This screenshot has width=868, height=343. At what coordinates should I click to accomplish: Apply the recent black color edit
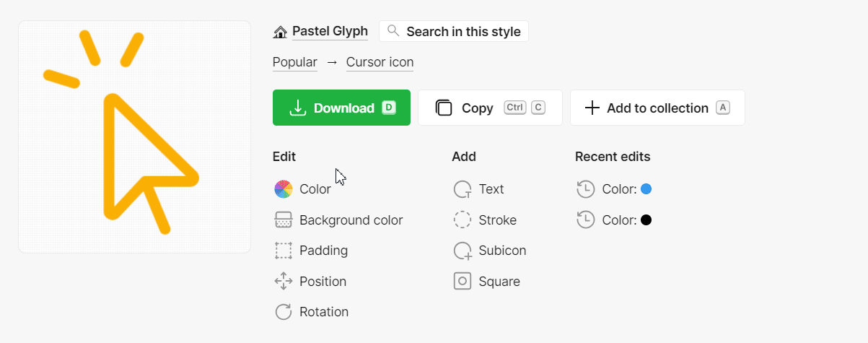point(614,220)
